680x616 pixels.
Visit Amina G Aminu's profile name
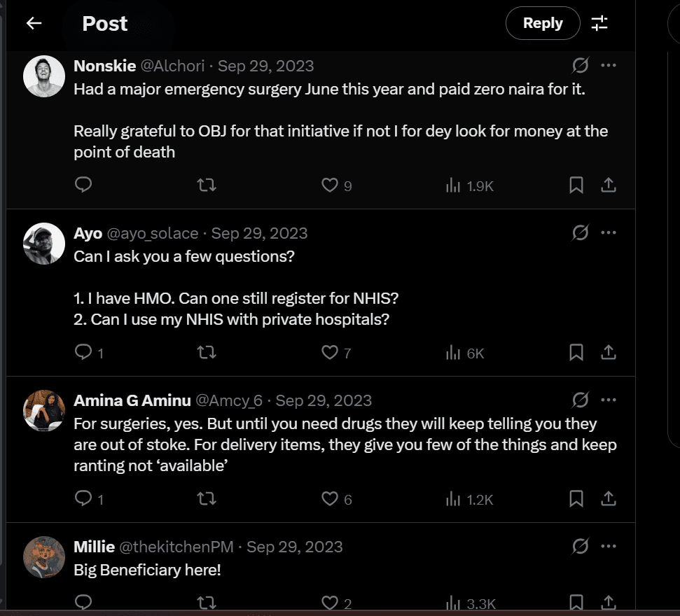pos(132,400)
